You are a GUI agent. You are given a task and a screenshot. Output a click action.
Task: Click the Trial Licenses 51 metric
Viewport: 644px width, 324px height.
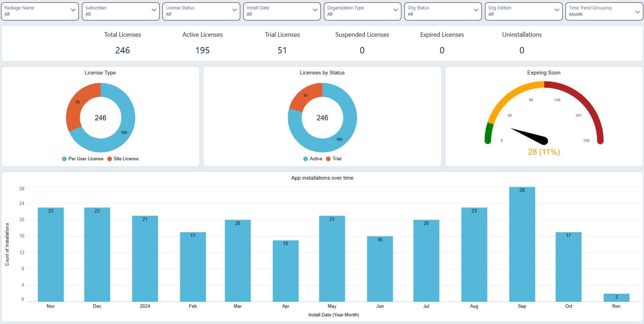coord(282,50)
